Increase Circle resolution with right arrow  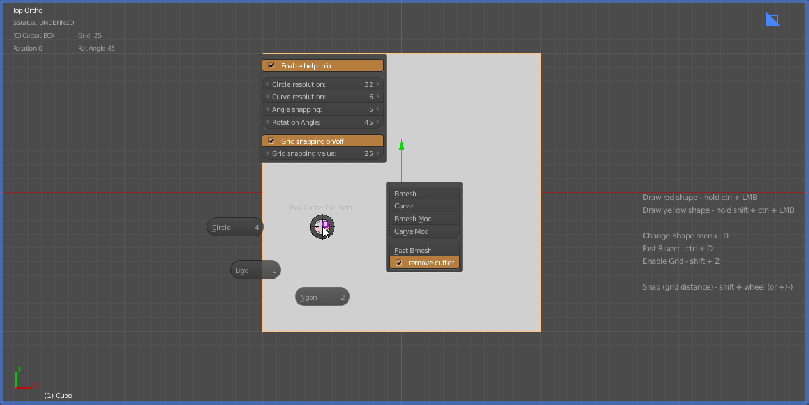point(378,85)
